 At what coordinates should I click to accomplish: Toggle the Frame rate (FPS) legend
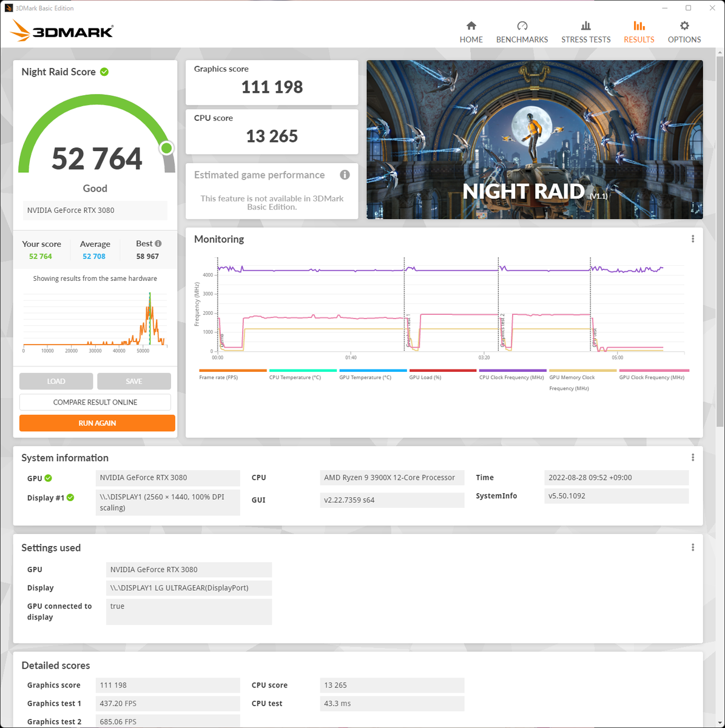point(232,374)
